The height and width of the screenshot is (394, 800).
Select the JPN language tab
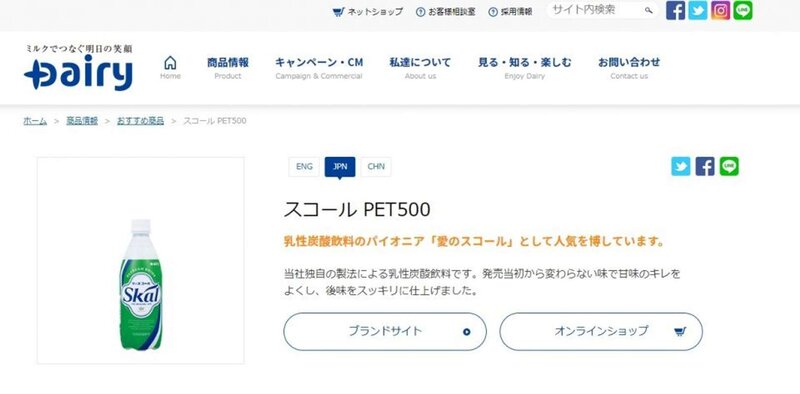340,167
